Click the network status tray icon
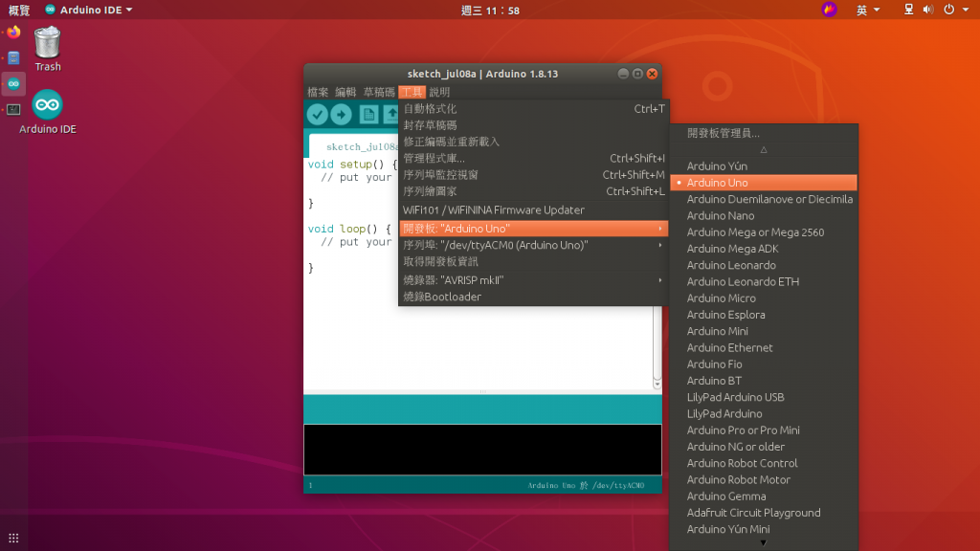The height and width of the screenshot is (551, 980). pyautogui.click(x=909, y=10)
